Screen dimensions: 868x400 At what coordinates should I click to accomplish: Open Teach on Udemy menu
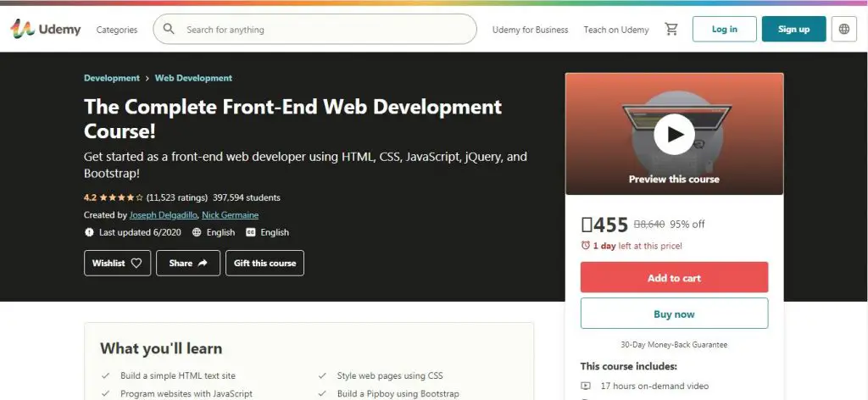click(616, 30)
